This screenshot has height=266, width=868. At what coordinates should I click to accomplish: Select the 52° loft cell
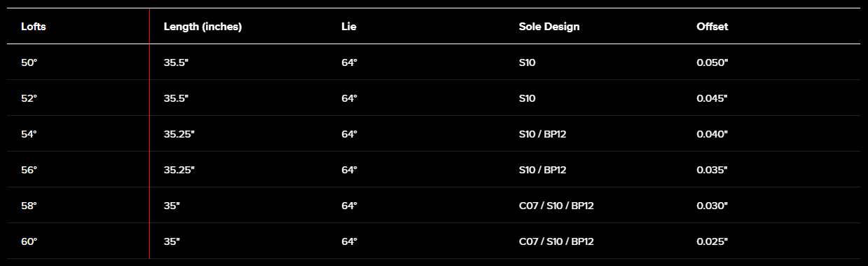[29, 98]
